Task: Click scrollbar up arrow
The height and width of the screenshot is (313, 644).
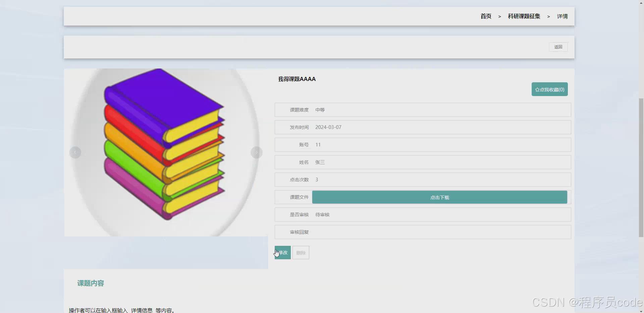Action: 641,2
